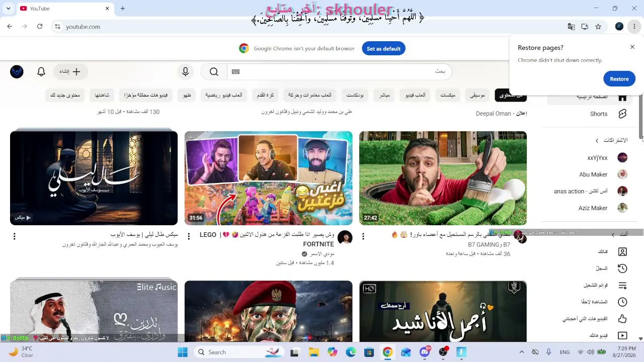Open مودي الاسمر channel avatar
This screenshot has width=644, height=362.
(x=345, y=238)
